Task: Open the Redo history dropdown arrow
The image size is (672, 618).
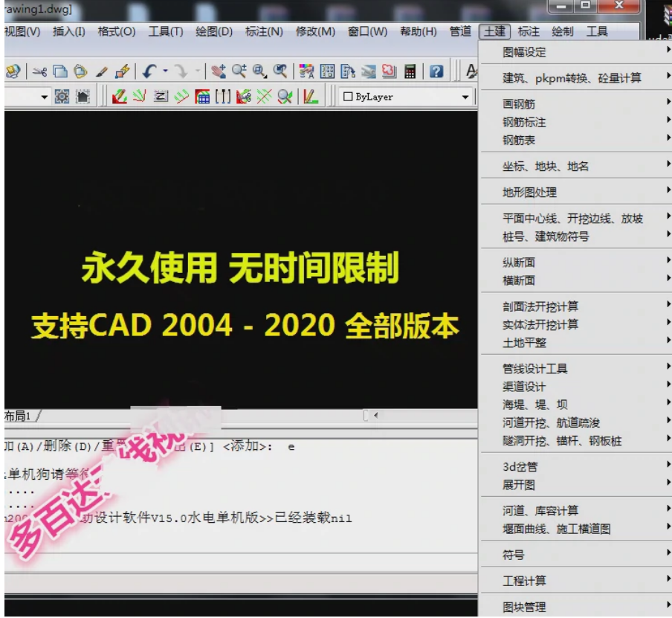Action: point(198,71)
